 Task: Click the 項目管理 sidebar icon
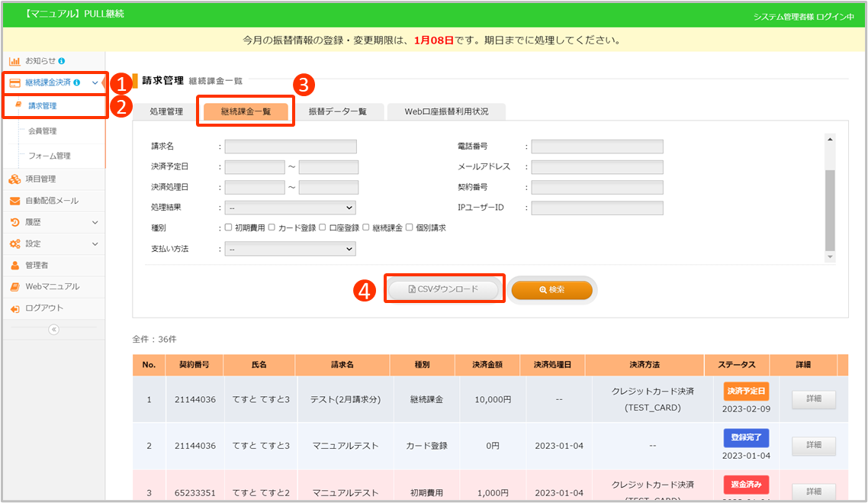(x=14, y=179)
